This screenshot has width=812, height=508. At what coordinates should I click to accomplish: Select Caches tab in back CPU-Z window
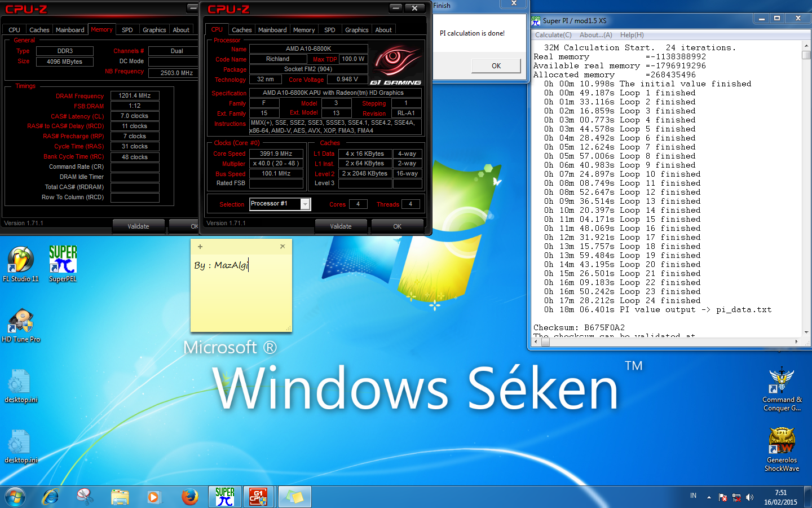click(x=39, y=30)
